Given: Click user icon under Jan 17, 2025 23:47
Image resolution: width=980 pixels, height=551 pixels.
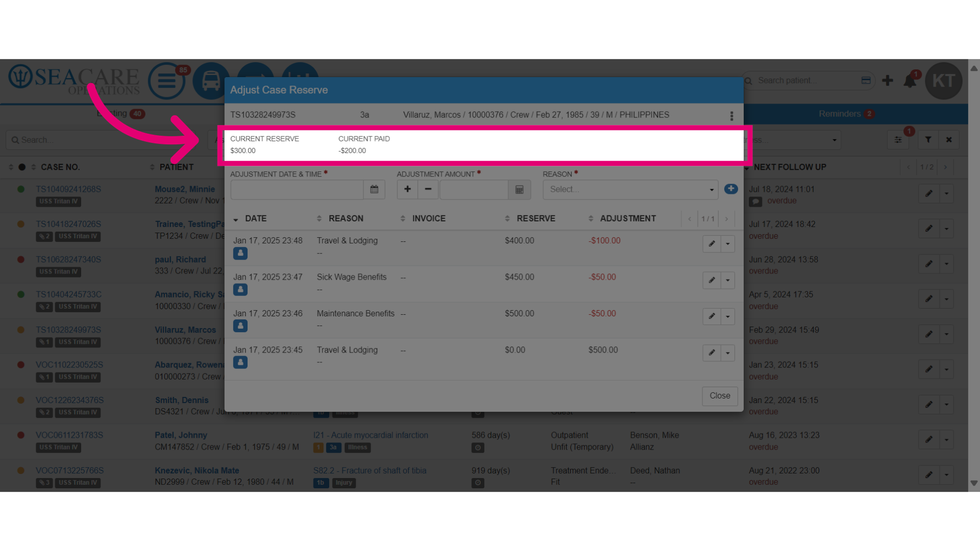Looking at the screenshot, I should pos(240,289).
